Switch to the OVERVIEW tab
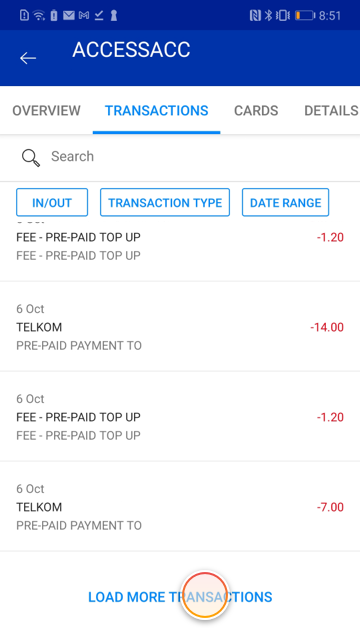The height and width of the screenshot is (640, 360). pos(47,111)
